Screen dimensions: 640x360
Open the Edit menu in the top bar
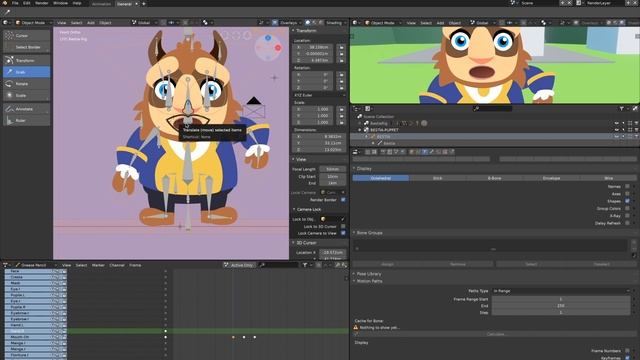click(x=27, y=3)
